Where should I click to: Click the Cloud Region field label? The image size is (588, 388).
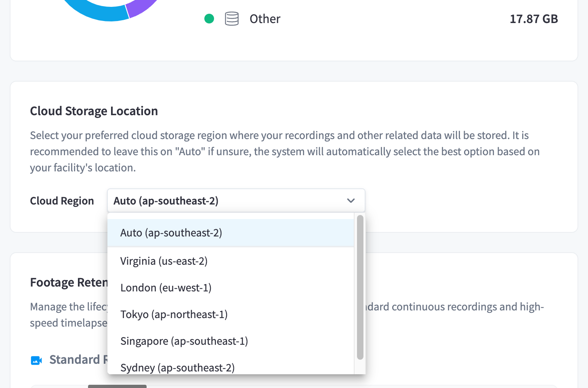62,201
